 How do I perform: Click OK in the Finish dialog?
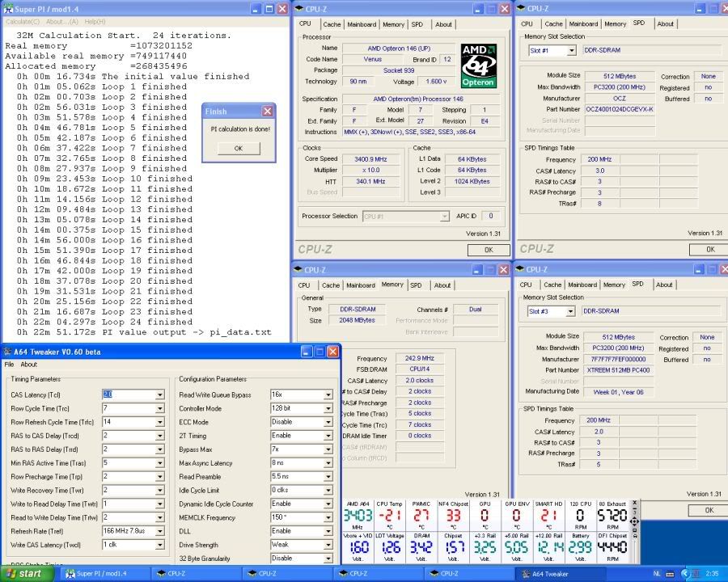point(239,149)
